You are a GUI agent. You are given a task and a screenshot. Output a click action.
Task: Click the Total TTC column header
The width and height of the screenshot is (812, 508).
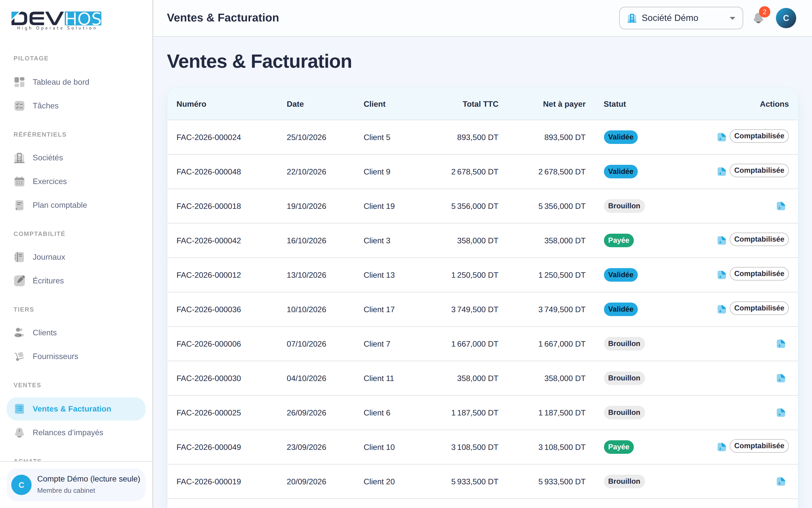(x=480, y=104)
